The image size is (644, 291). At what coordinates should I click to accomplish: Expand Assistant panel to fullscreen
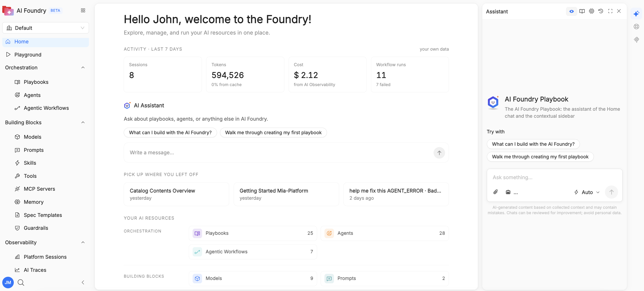click(610, 11)
